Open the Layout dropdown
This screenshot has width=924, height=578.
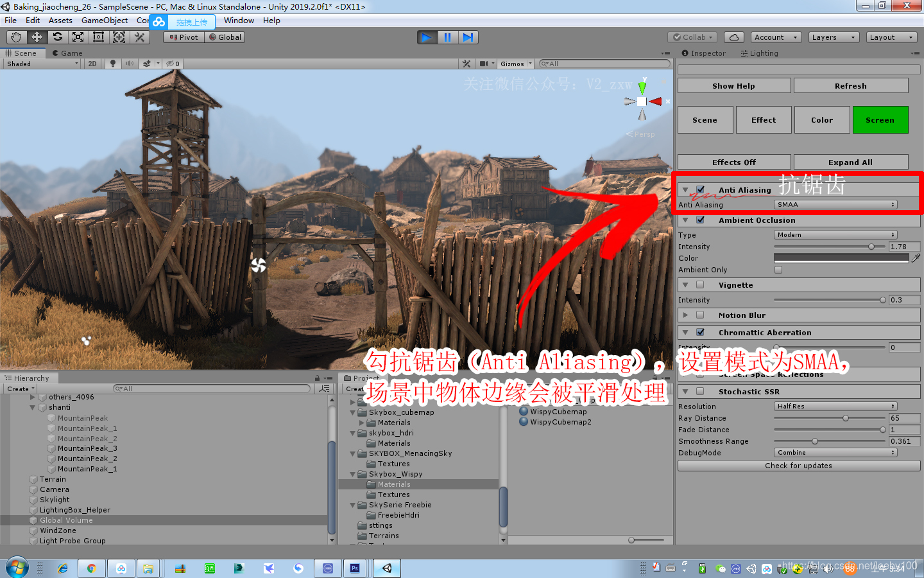pos(891,37)
